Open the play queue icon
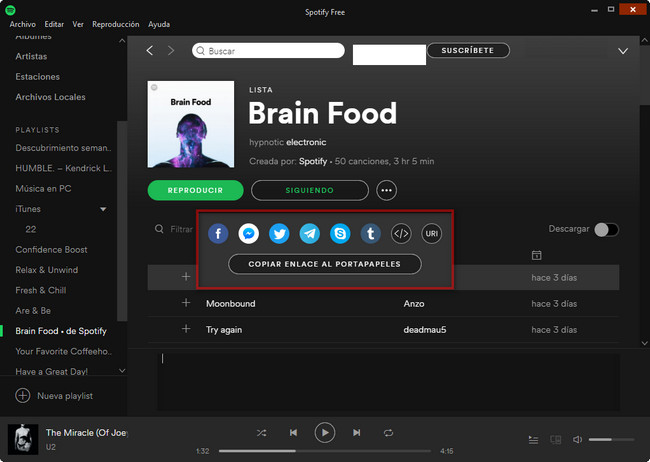Screen dimensions: 650x462 pos(534,440)
